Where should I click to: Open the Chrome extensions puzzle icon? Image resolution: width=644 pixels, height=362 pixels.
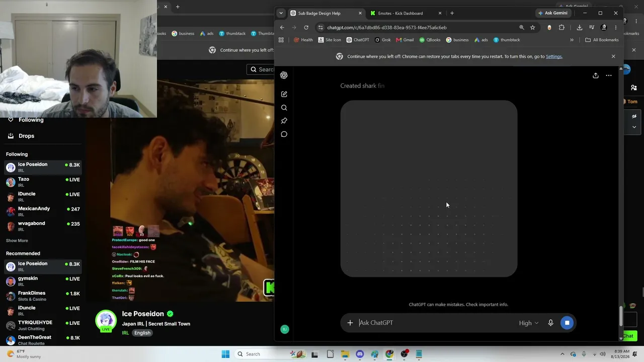561,28
